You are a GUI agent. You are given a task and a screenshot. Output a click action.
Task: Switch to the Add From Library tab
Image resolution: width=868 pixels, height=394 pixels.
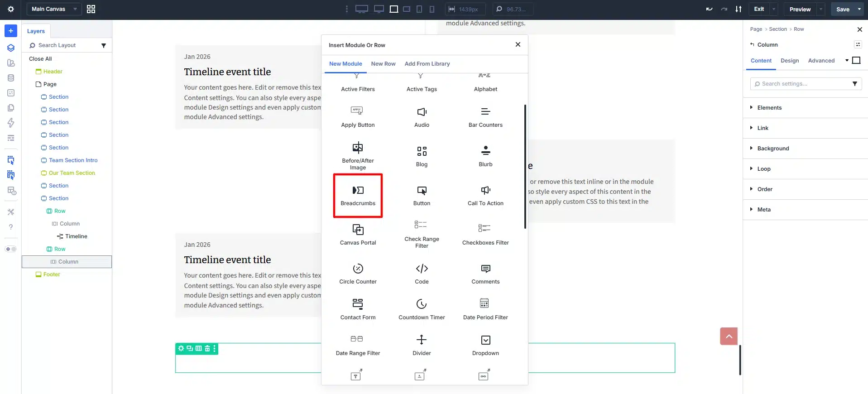(427, 64)
